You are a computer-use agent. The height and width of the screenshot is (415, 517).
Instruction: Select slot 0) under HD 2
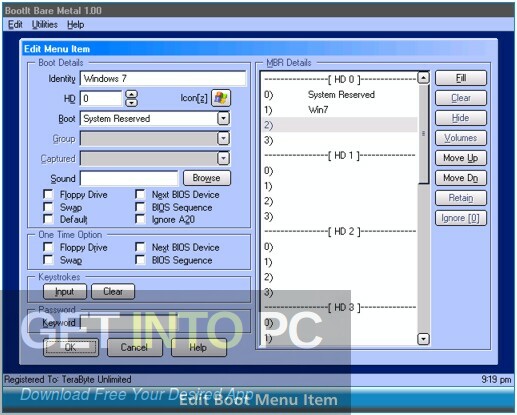(x=339, y=247)
